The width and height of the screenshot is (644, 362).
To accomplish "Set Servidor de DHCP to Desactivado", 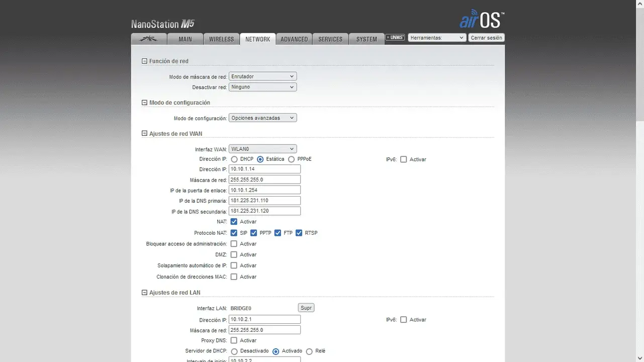I will coord(234,351).
